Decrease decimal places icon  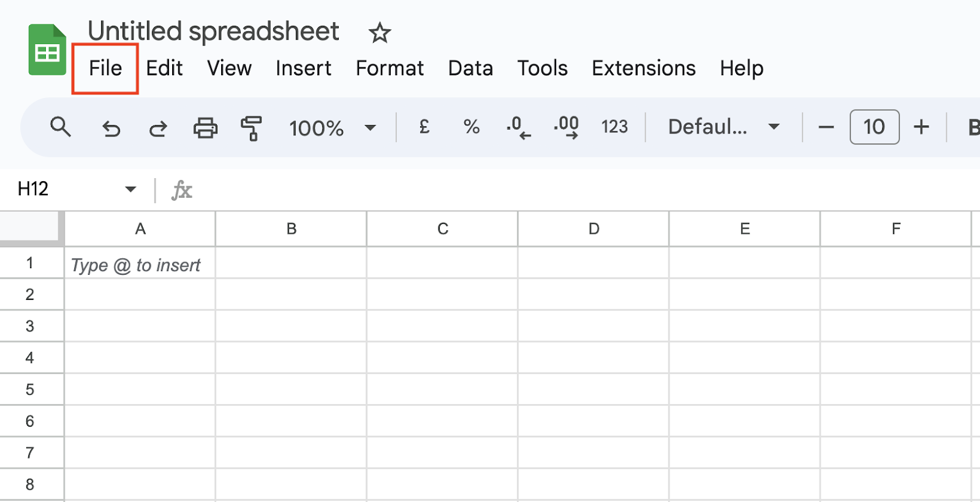click(x=518, y=127)
